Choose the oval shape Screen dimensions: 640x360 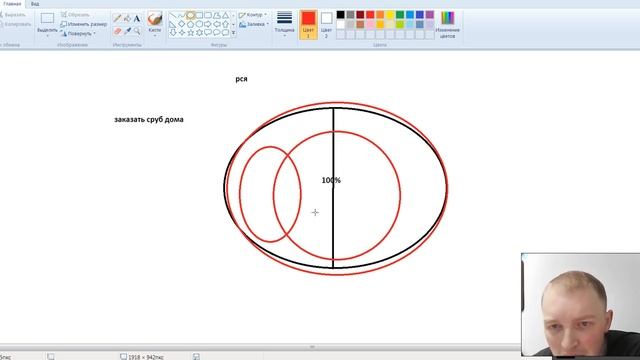click(191, 16)
